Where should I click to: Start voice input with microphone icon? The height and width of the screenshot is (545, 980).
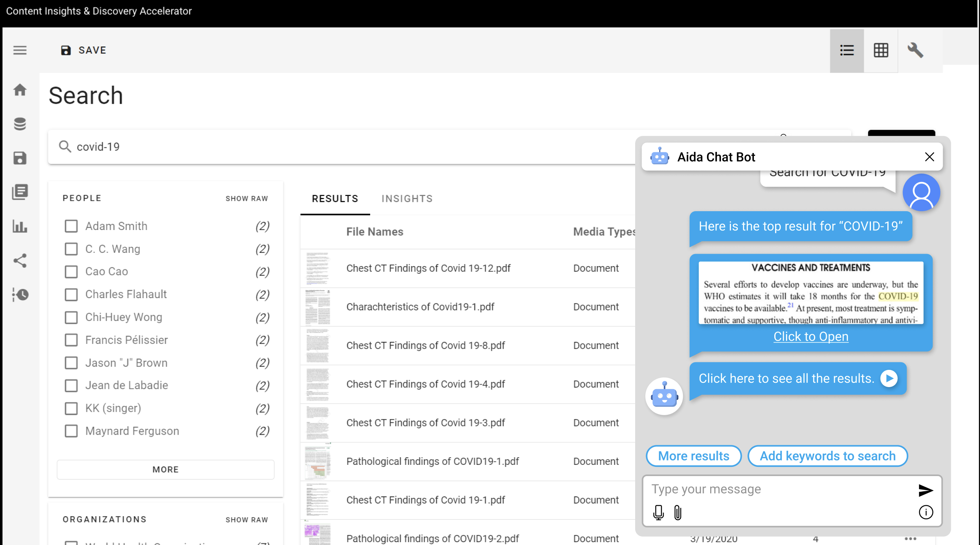(658, 513)
